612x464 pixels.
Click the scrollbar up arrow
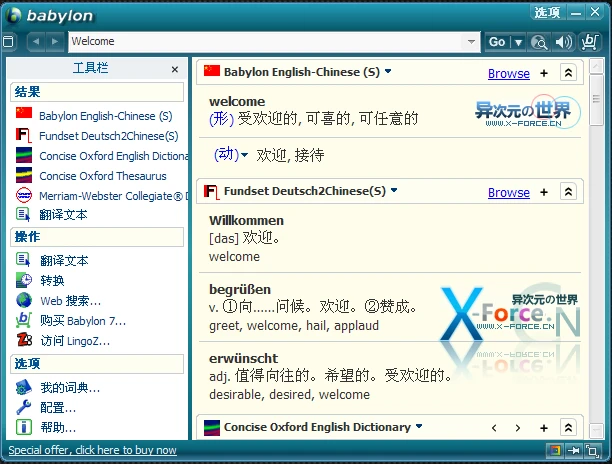click(596, 66)
